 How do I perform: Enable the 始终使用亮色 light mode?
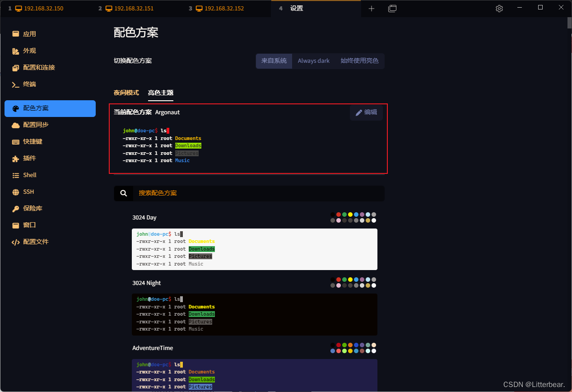pyautogui.click(x=360, y=61)
